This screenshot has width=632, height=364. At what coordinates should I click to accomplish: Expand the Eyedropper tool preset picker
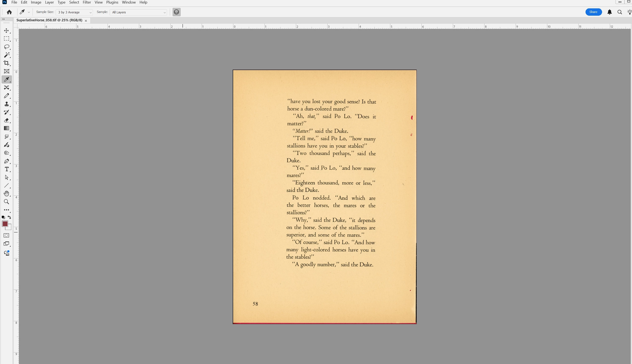(x=29, y=12)
